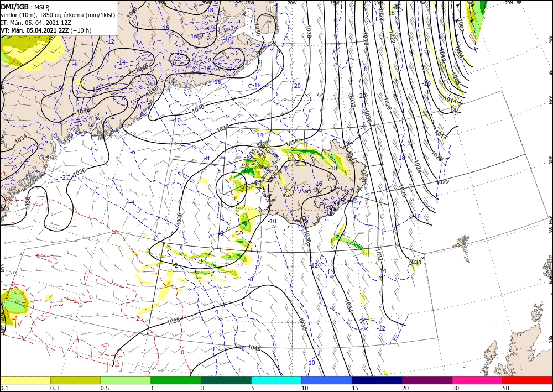Click the purple 20–30 legend swatch
This screenshot has width=553, height=392.
427,380
